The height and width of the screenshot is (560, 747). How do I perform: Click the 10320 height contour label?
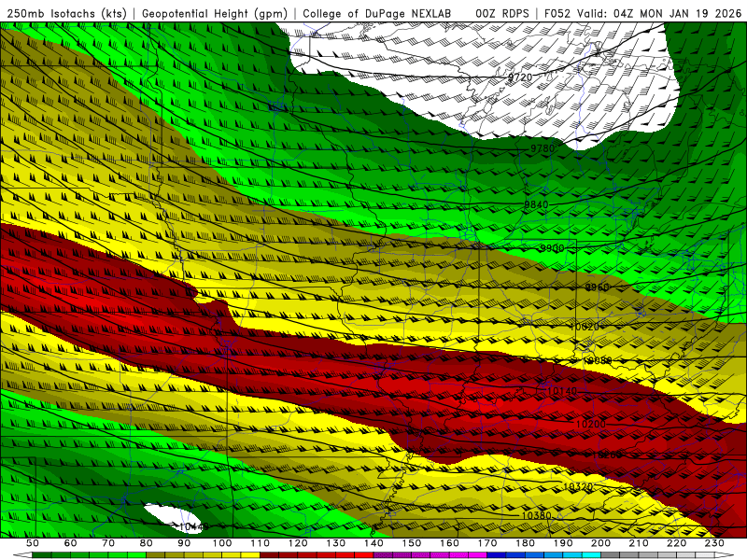[578, 486]
